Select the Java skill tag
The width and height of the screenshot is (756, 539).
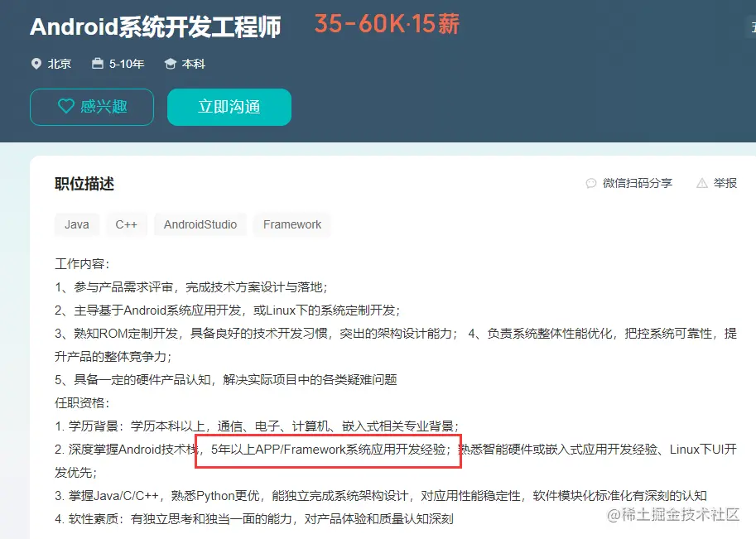[x=77, y=224]
